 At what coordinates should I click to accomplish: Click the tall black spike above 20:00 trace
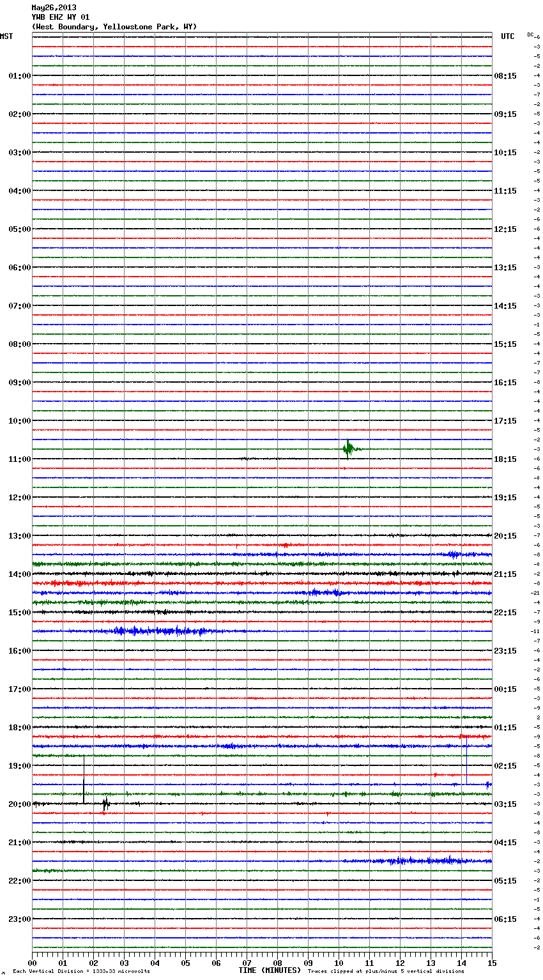84,779
